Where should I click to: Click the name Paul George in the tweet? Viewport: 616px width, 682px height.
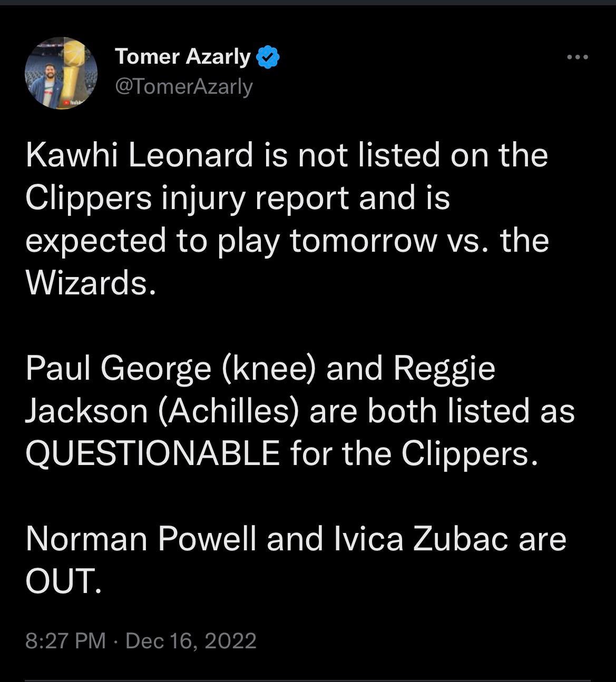118,369
